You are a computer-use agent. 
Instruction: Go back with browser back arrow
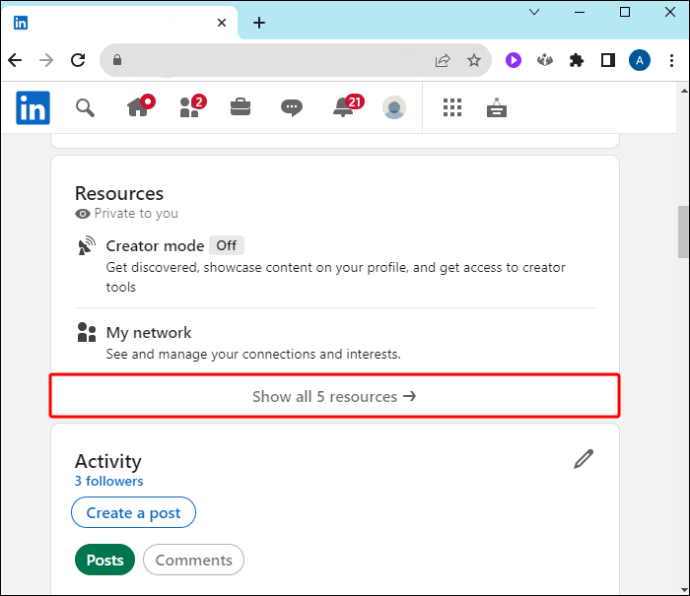pos(15,60)
